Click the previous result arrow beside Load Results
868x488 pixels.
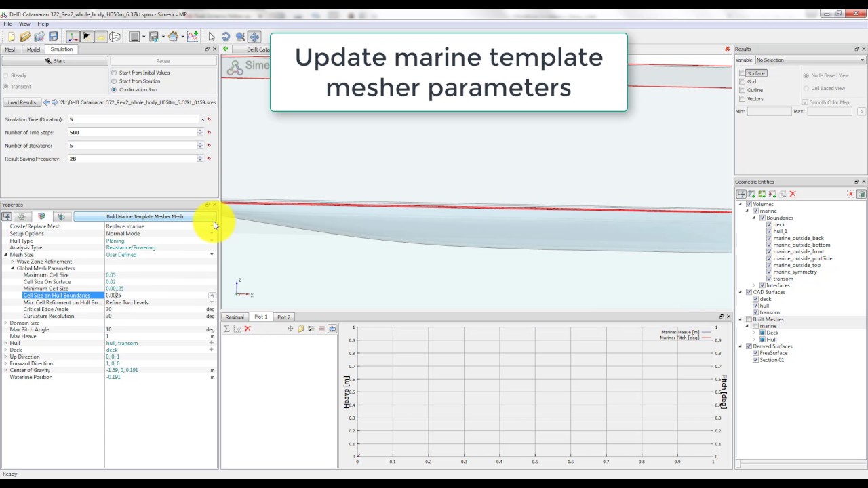[x=47, y=102]
